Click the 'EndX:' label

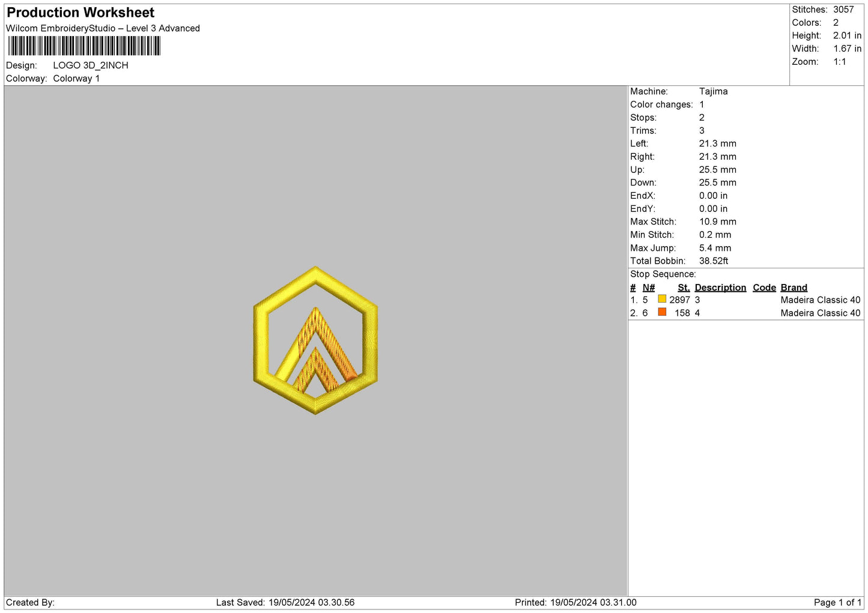click(642, 196)
